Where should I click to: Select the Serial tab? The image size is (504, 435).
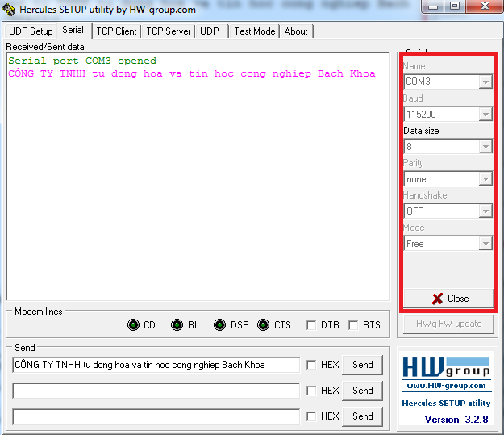point(73,30)
